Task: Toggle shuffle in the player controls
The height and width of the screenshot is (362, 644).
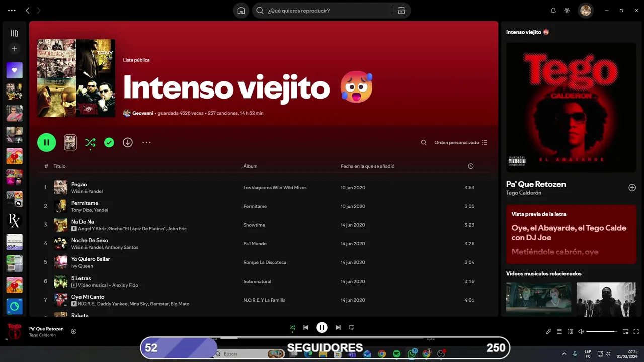Action: pyautogui.click(x=292, y=328)
